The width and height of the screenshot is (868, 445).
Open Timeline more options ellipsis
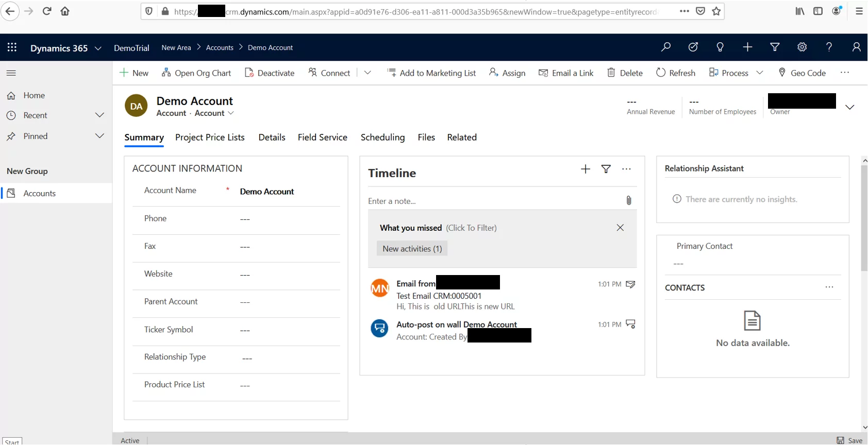tap(626, 169)
